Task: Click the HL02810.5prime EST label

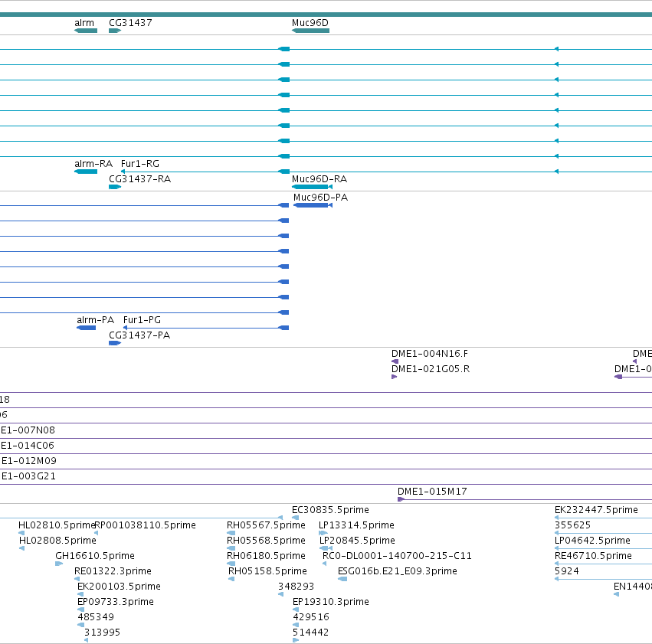Action: (57, 525)
